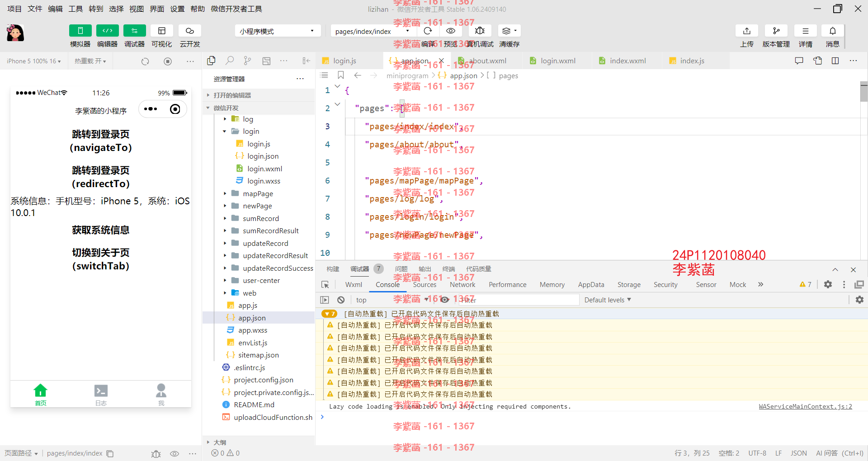868x461 pixels.
Task: Open the hot reload (热重载) dropdown
Action: click(90, 61)
